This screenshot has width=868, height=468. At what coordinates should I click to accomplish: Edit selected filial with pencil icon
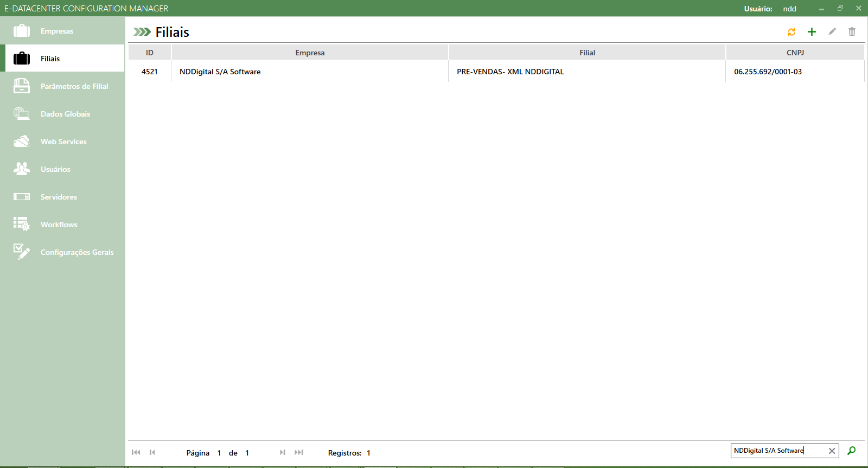click(832, 31)
